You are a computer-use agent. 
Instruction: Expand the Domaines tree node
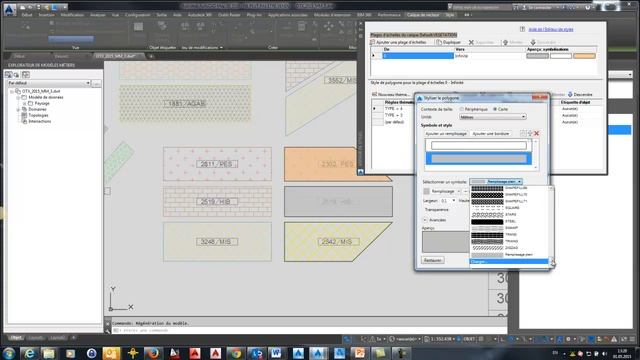point(18,109)
